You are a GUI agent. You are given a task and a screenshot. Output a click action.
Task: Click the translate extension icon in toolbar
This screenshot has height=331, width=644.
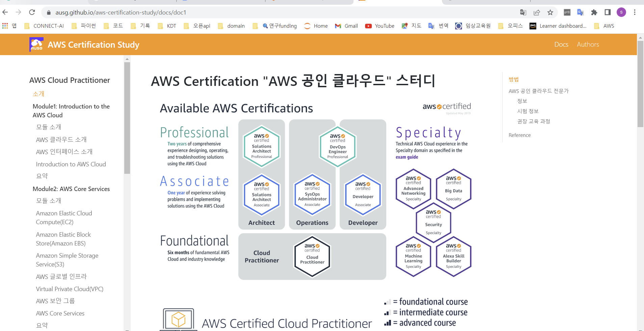coord(581,13)
